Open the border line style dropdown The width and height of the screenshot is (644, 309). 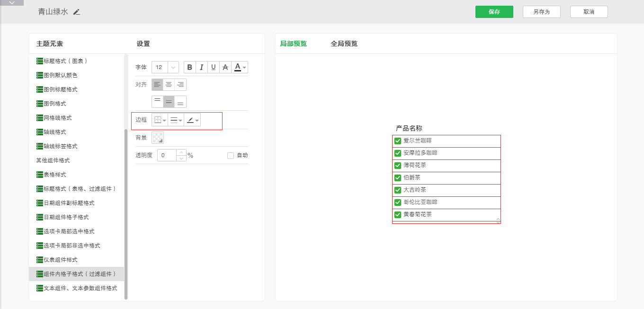(x=176, y=120)
